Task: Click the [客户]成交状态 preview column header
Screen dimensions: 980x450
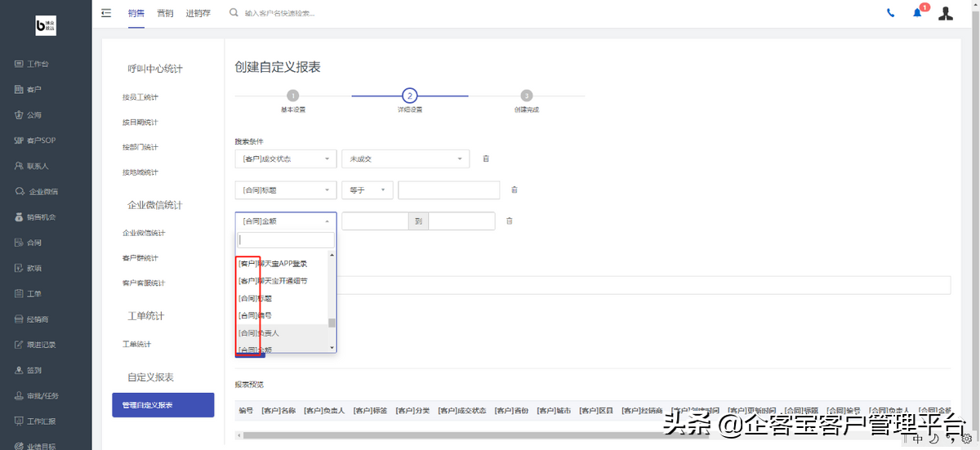Action: point(461,410)
